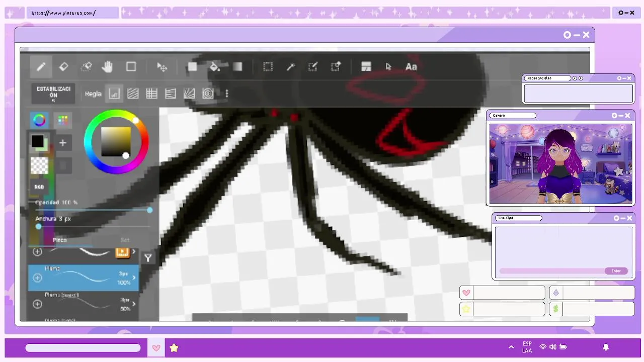Click the purple diamond icon beside empty field
The width and height of the screenshot is (644, 362).
556,293
